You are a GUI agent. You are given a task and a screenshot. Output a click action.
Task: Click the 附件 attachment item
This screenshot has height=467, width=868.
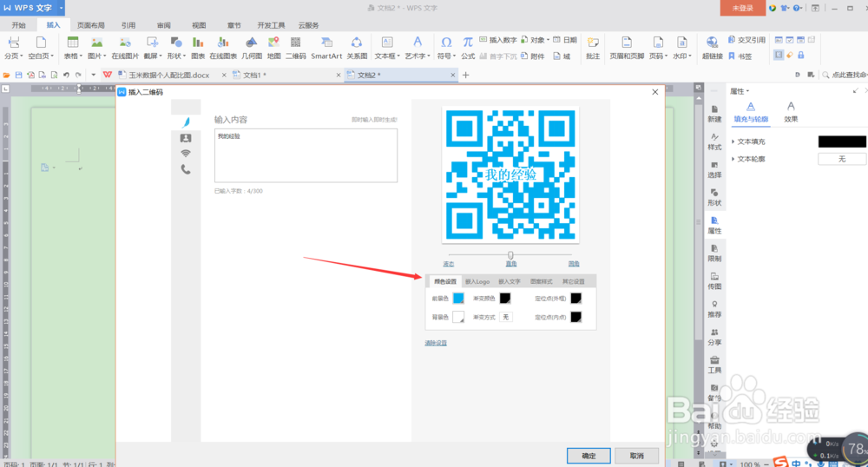click(x=533, y=56)
